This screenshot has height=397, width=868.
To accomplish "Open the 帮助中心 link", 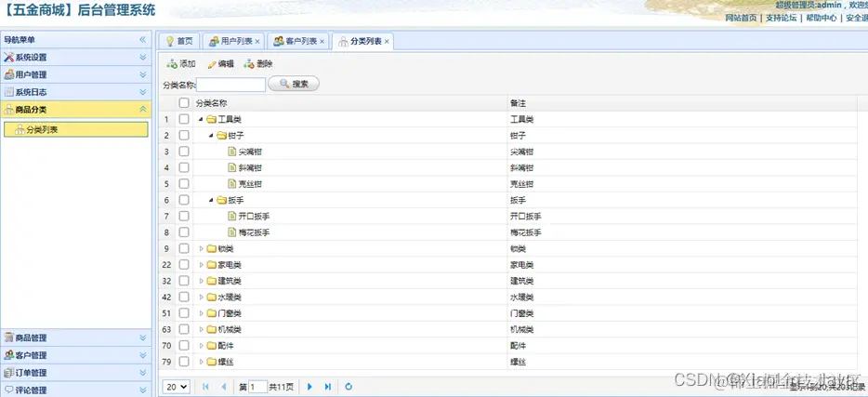I will point(822,18).
